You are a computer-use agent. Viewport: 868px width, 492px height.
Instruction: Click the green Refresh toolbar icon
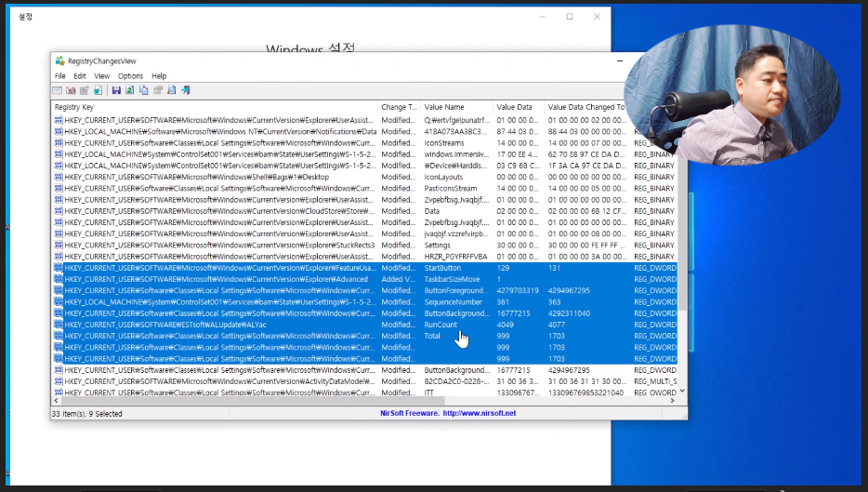pos(129,90)
